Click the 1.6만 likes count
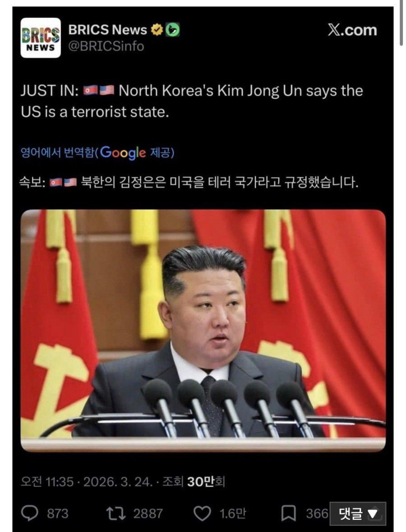 point(233,514)
